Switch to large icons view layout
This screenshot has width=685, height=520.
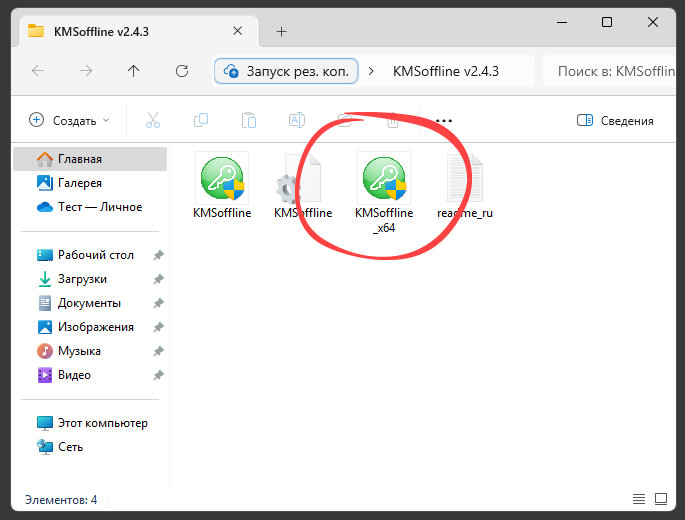pos(661,499)
